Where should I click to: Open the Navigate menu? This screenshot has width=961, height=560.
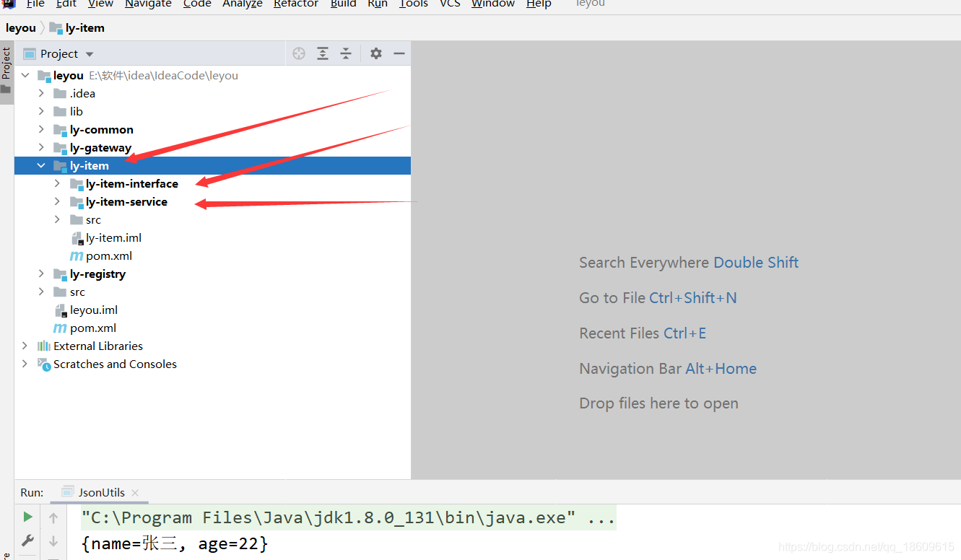[149, 4]
